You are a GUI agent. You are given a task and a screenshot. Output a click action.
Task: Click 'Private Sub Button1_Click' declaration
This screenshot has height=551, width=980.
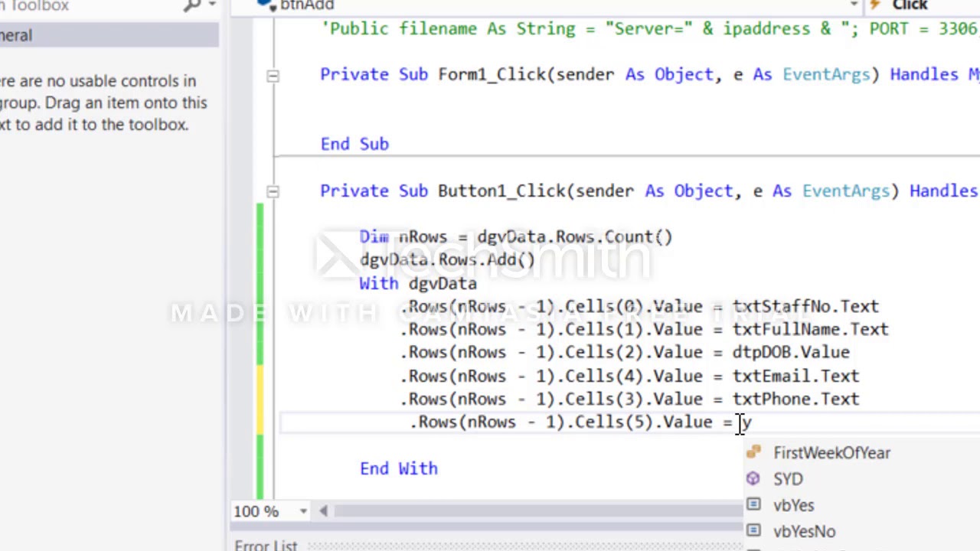click(443, 191)
